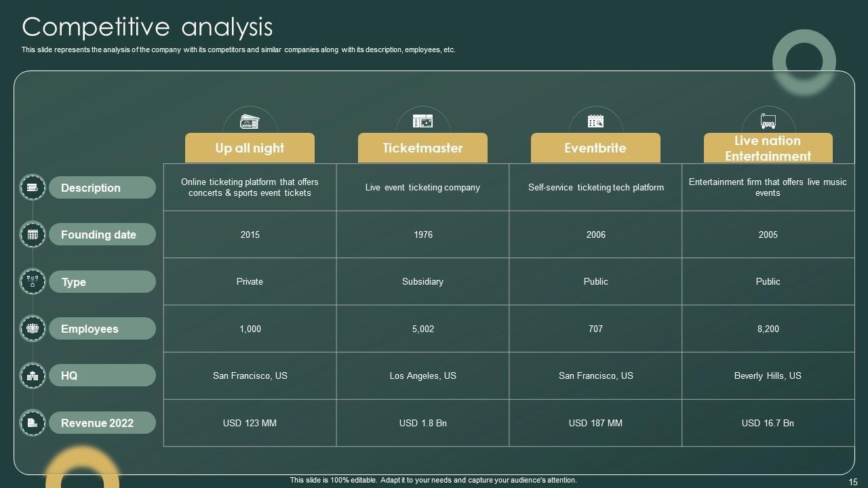868x488 pixels.
Task: Click the icon above Live nation Entertainment
Action: (x=768, y=121)
